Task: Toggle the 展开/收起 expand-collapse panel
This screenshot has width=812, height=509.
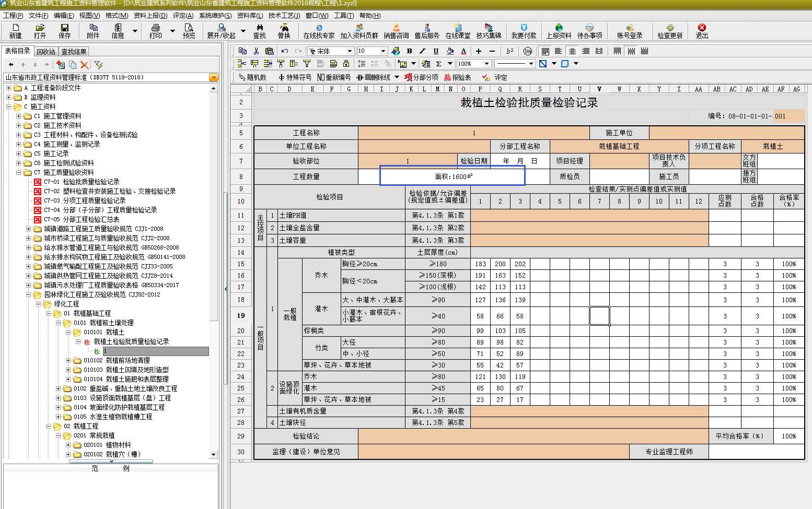Action: (222, 31)
